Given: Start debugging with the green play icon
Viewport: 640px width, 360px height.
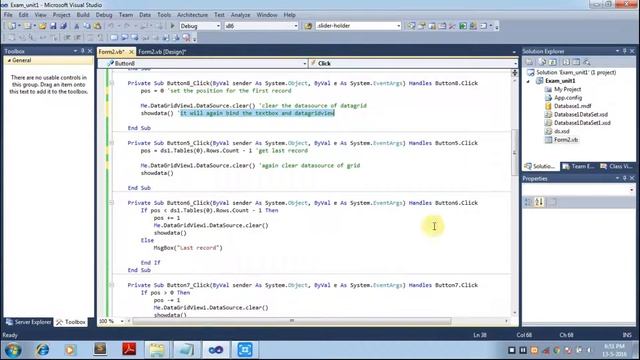Looking at the screenshot, I should (172, 26).
